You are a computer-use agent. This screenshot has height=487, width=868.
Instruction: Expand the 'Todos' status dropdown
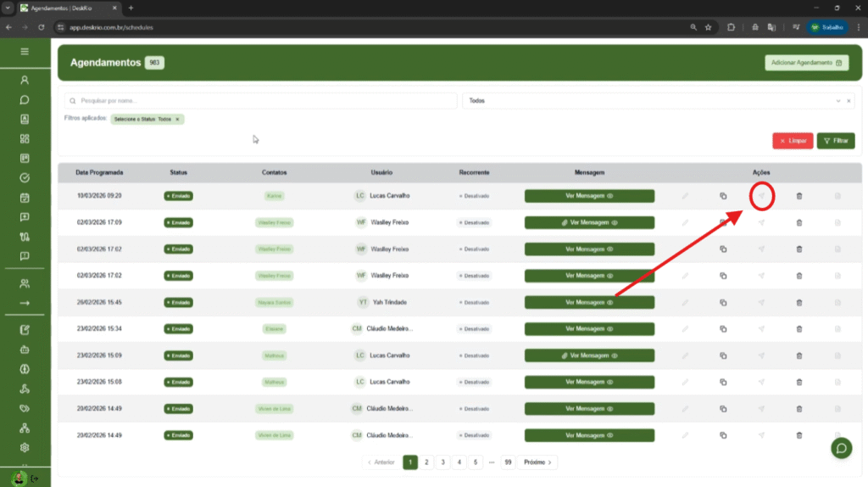(838, 101)
